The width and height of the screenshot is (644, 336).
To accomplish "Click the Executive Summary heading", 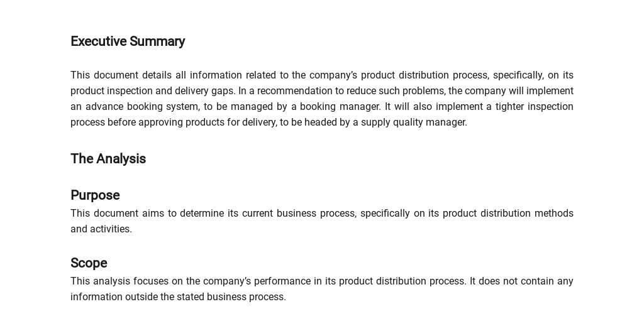I will (x=128, y=41).
